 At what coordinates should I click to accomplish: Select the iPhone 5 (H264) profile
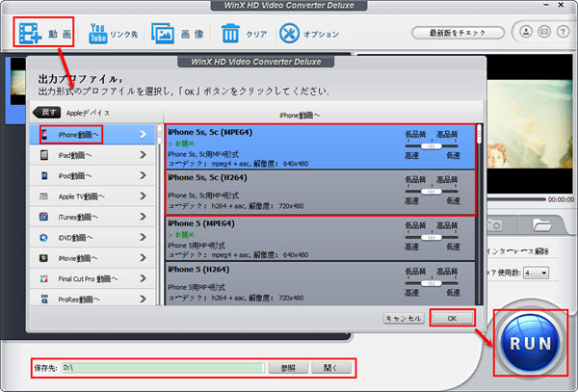click(320, 283)
